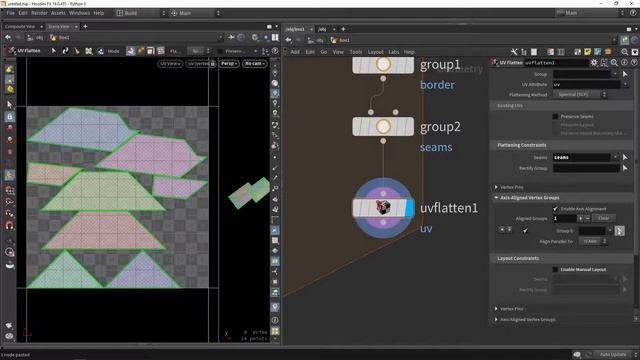The image size is (640, 360).
Task: Click the network editor back arrow
Action: [289, 40]
